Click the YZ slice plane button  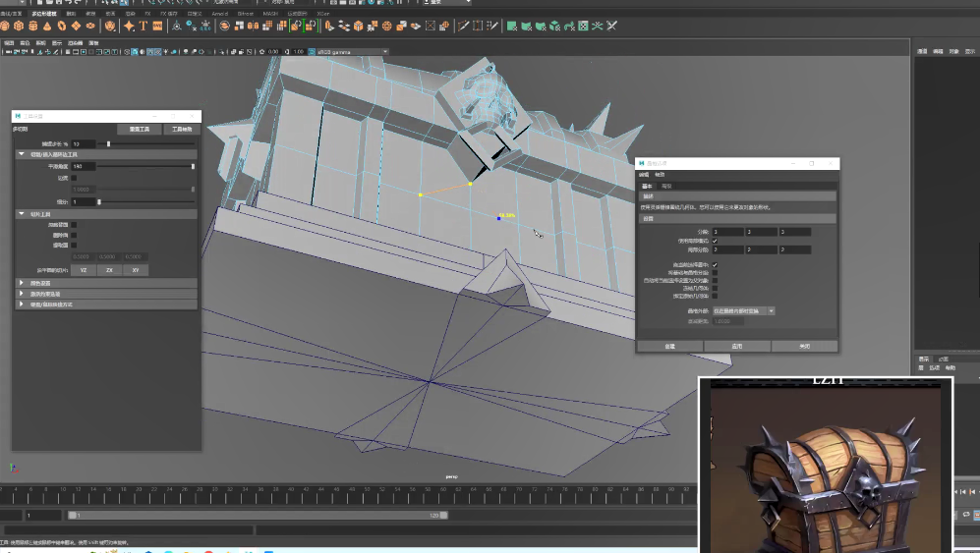(84, 269)
